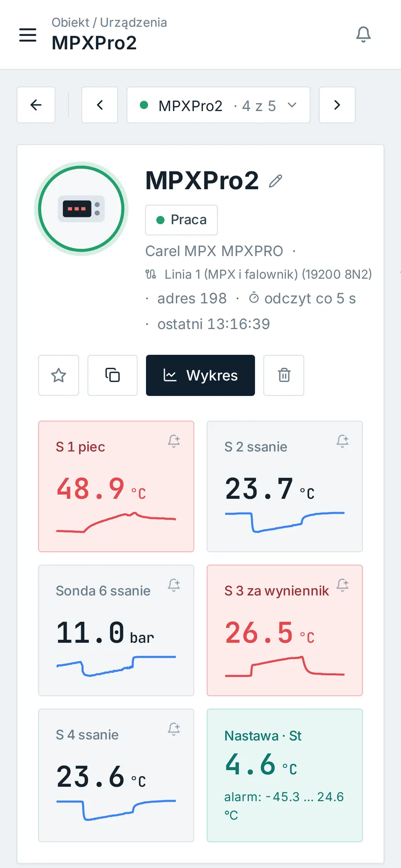Click the 'adres 198' text

(192, 298)
